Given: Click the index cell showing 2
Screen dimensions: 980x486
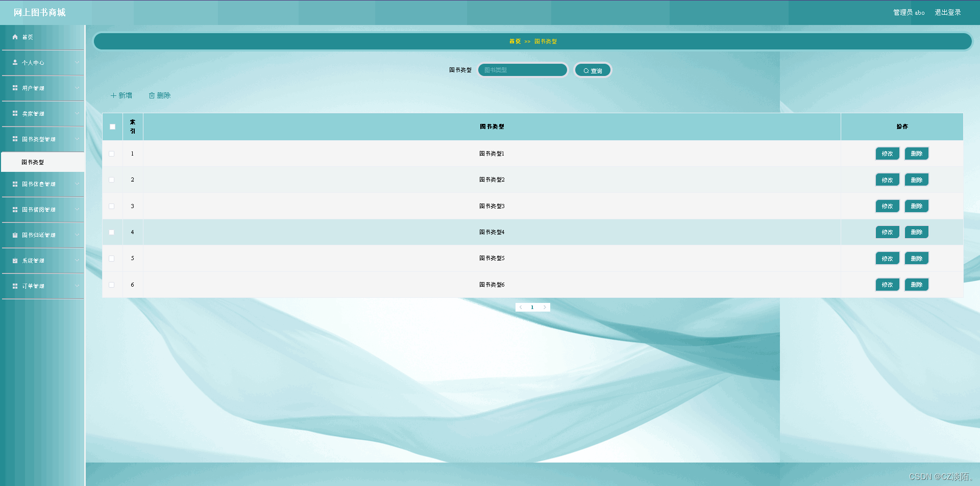Looking at the screenshot, I should (132, 180).
